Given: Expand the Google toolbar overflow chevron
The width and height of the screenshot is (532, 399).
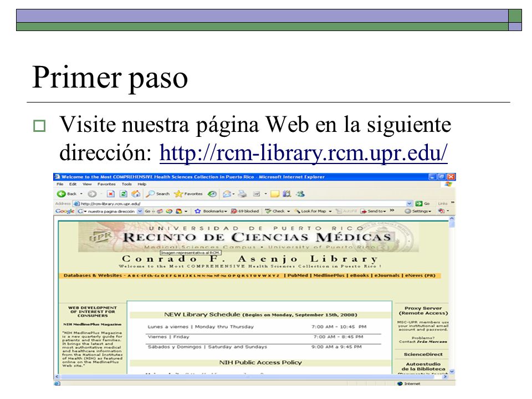Looking at the screenshot, I should [392, 211].
